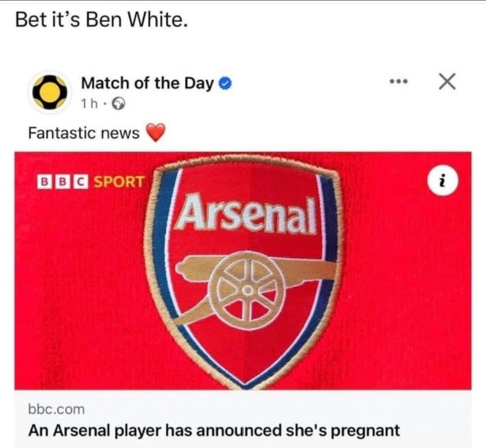Click the cannon wheel on the crest
This screenshot has height=448, width=486.
(x=245, y=286)
